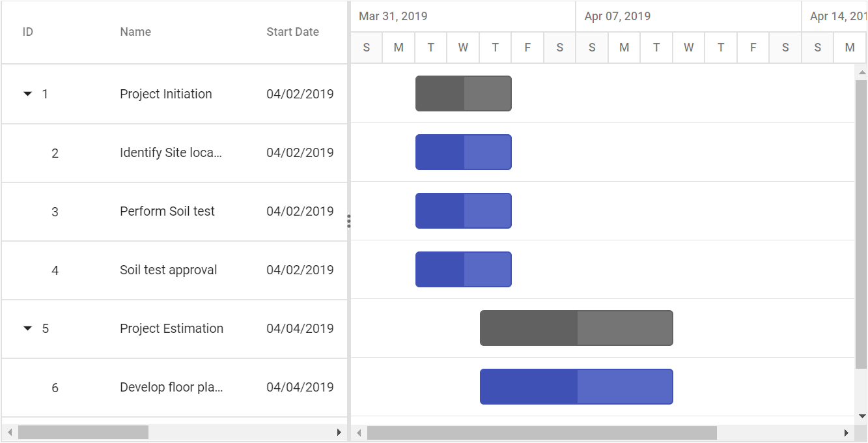Collapse the Project Estimation parent task

[27, 328]
